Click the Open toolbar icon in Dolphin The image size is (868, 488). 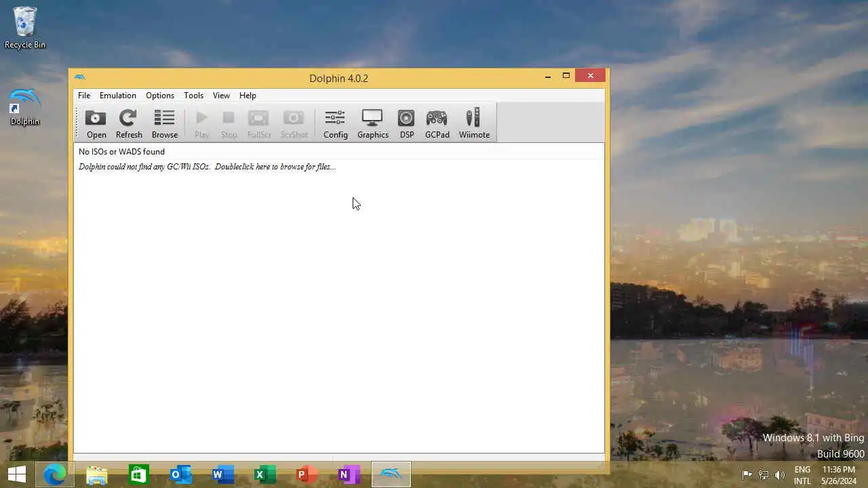pyautogui.click(x=96, y=124)
